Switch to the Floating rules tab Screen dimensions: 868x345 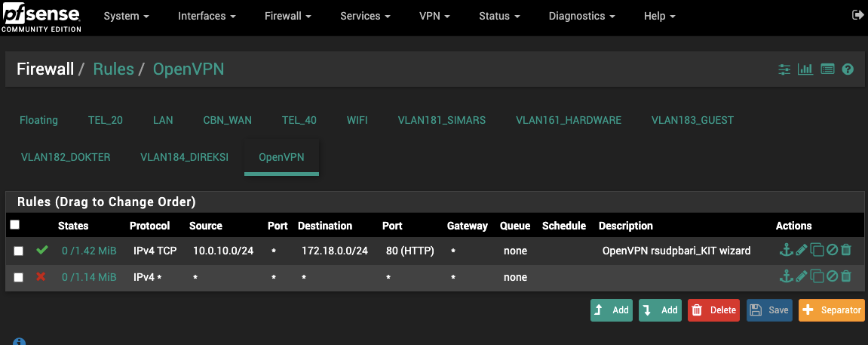point(38,120)
